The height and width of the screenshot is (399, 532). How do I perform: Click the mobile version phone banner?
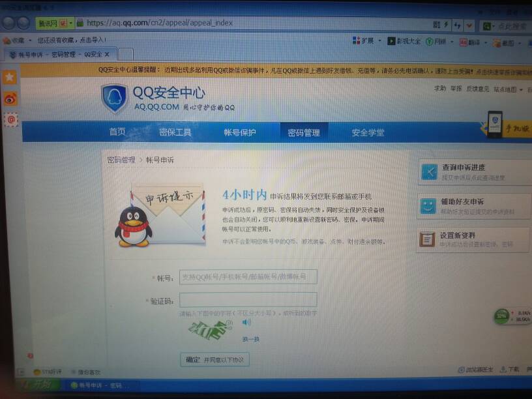click(x=507, y=126)
